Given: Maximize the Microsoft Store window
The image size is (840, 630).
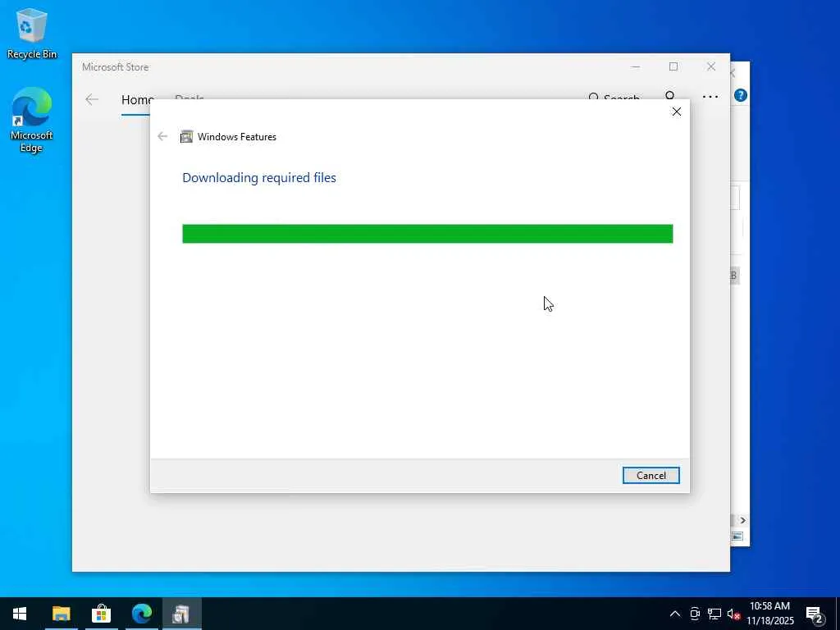Looking at the screenshot, I should (673, 67).
